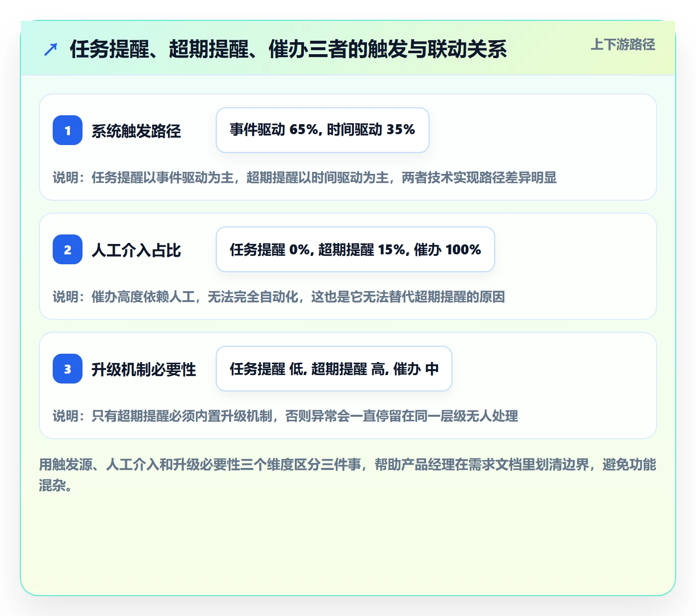The image size is (696, 616).
Task: Click the summary paragraph starting 用触发源、人工介入
Action: [348, 475]
